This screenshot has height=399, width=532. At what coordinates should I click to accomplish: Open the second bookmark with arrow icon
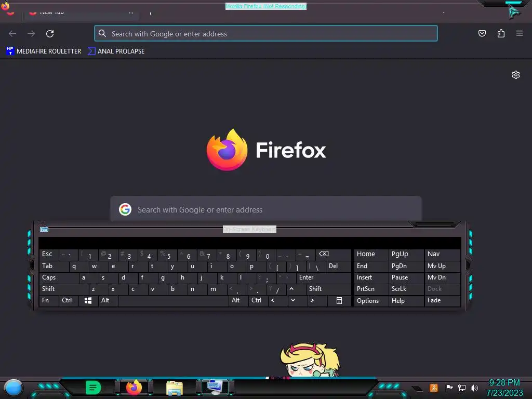(x=116, y=51)
